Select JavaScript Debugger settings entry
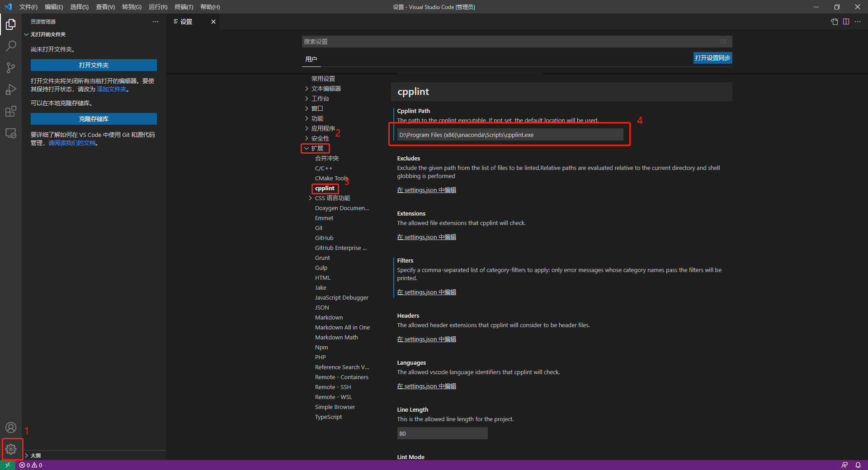Screen dimensions: 868x470 [x=341, y=297]
